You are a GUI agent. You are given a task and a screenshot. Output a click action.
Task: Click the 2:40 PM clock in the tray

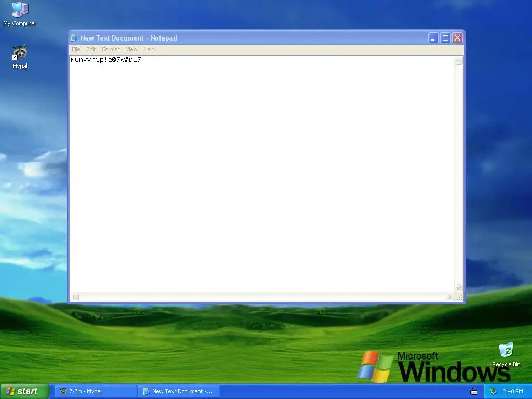coord(513,392)
